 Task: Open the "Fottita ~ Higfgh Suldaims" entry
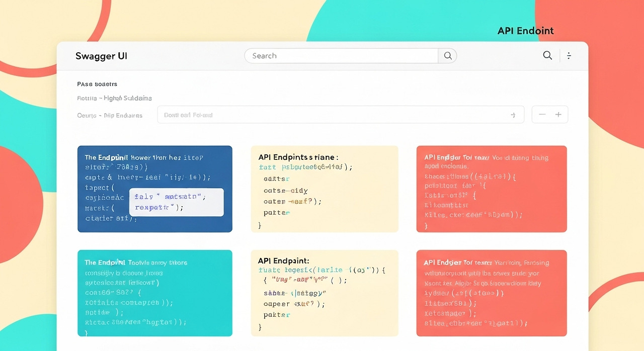tap(114, 98)
